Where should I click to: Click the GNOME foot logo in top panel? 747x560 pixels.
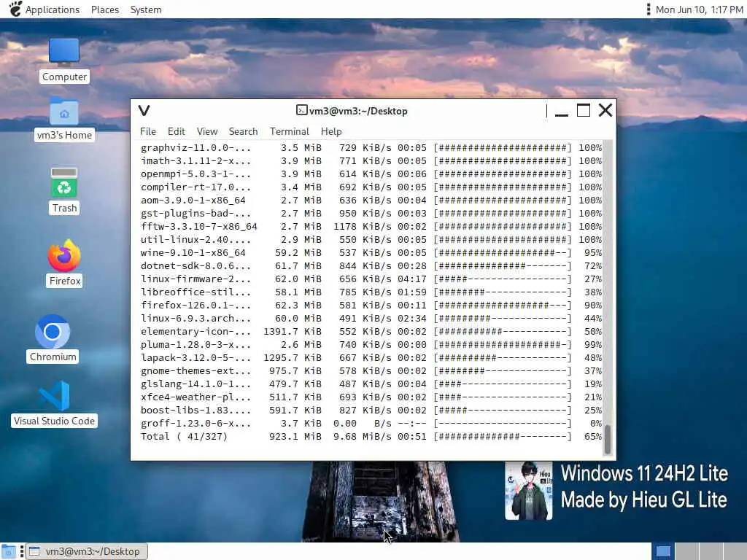15,9
